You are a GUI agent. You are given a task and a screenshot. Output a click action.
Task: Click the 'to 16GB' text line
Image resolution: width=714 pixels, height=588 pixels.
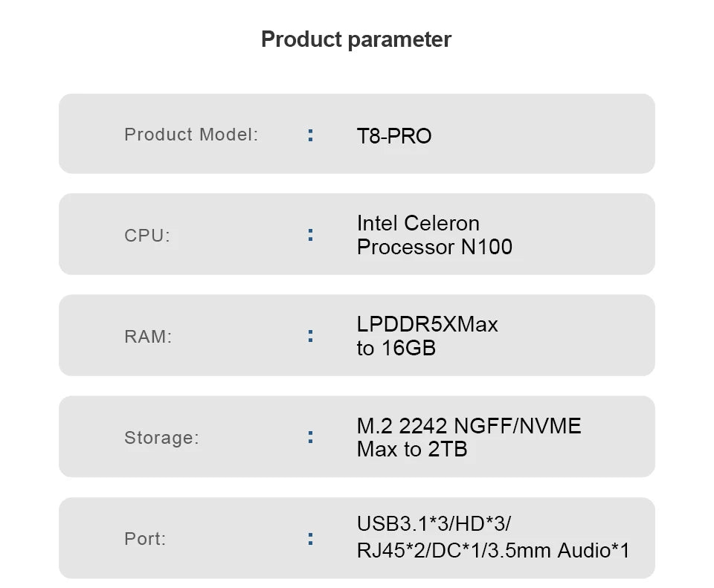click(396, 348)
